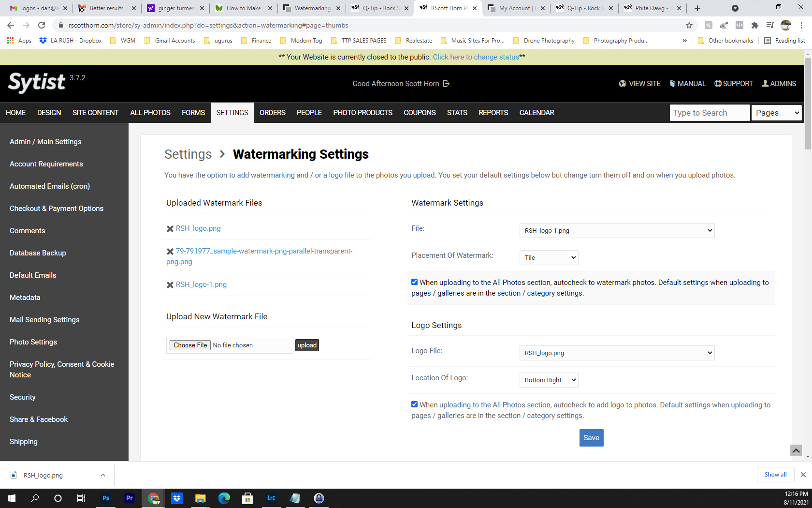Toggle autocheck to watermark photos checkbox
This screenshot has height=508, width=812.
click(x=414, y=282)
